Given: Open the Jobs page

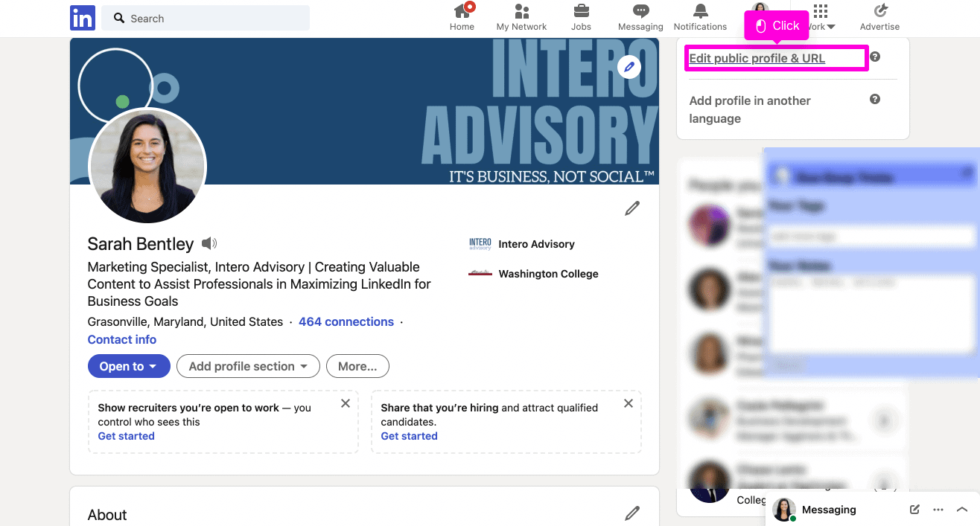Looking at the screenshot, I should [x=581, y=18].
